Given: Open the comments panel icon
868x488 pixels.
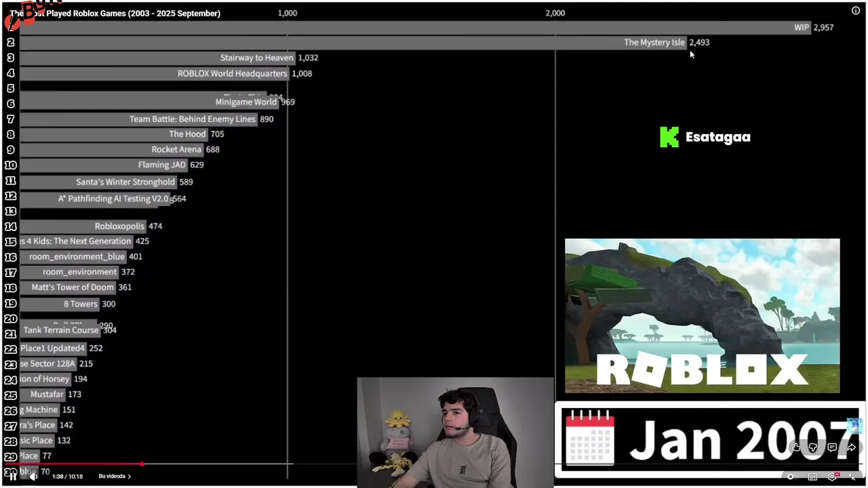Looking at the screenshot, I should pyautogui.click(x=832, y=447).
